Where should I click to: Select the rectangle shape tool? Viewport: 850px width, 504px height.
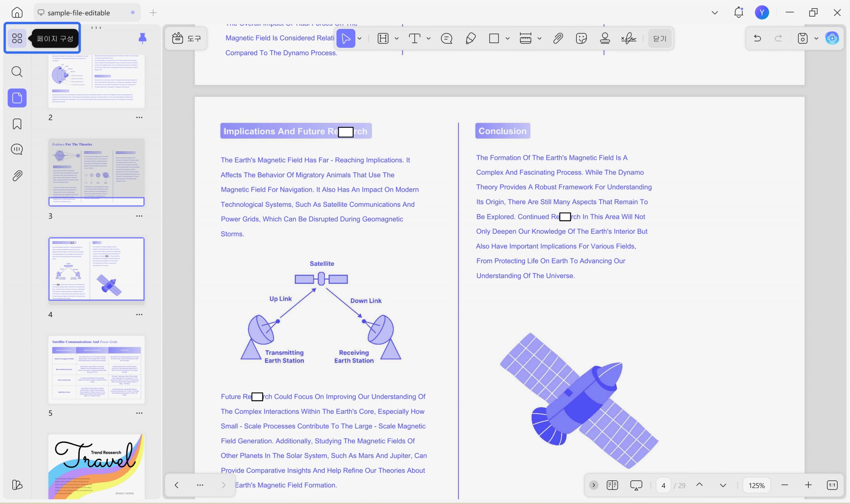coord(494,39)
